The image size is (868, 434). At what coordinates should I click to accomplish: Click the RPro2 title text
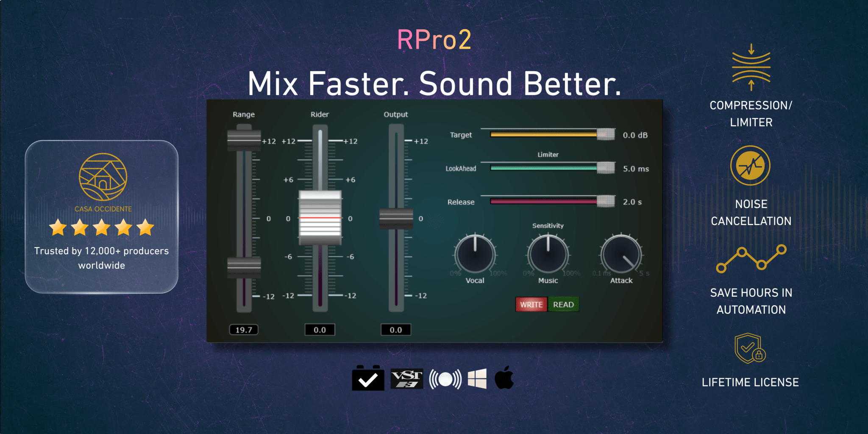(x=434, y=40)
